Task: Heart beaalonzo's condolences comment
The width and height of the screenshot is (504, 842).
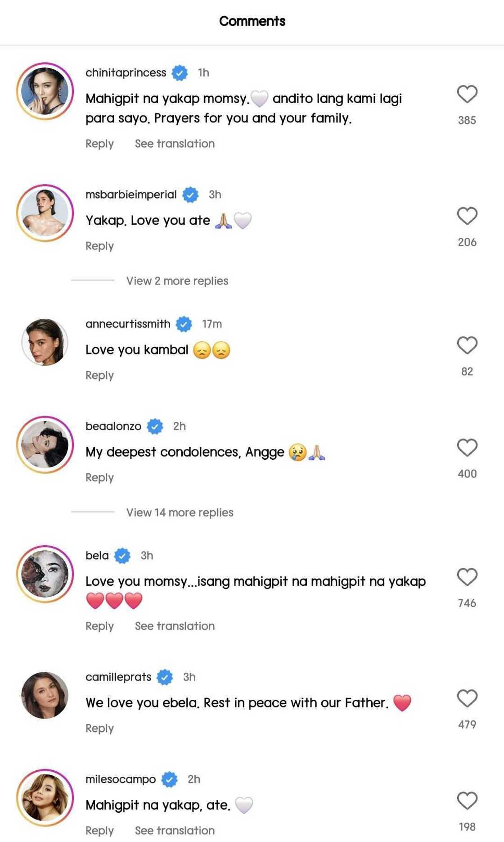Action: (x=467, y=448)
